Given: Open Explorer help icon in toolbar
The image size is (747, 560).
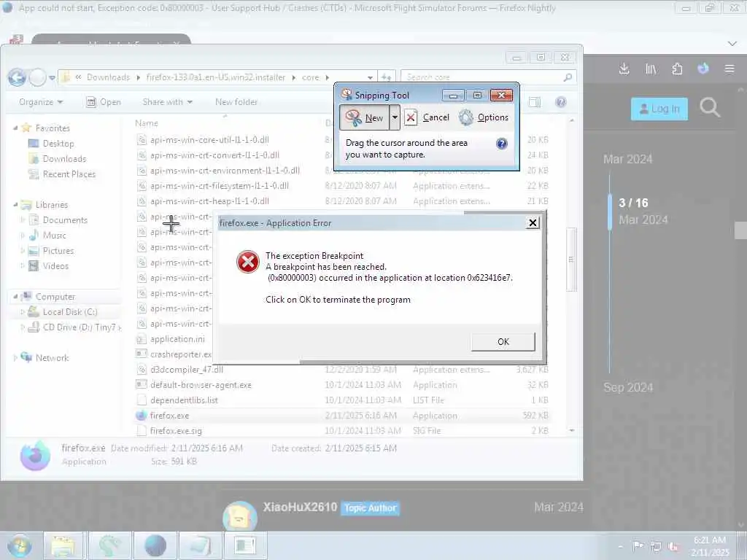Looking at the screenshot, I should click(561, 102).
